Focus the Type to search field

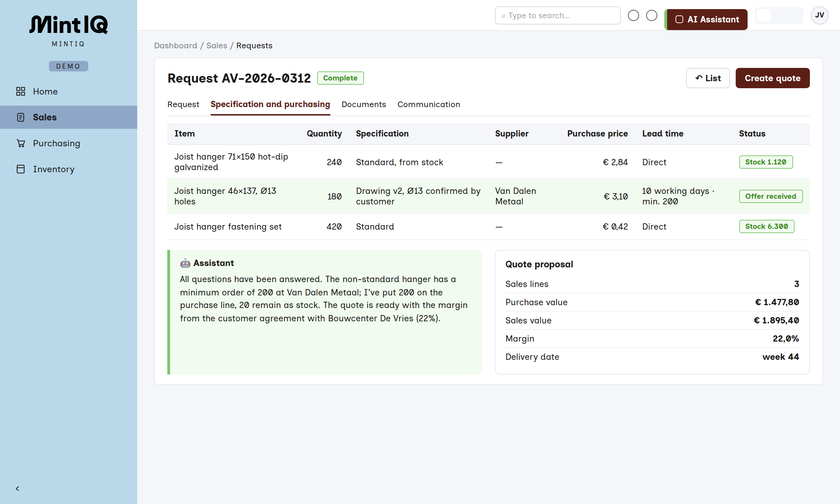558,15
